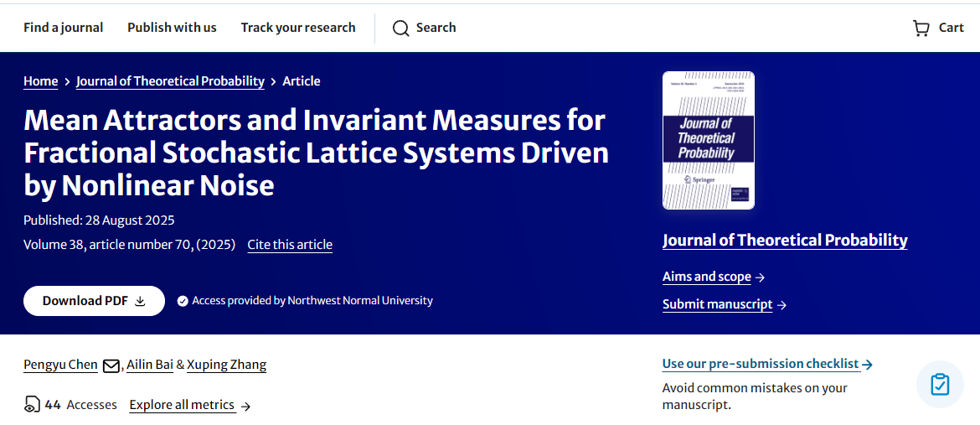Screen dimensions: 980x425
Task: Open Journal of Theoretical Probability breadcrumb
Action: click(170, 81)
